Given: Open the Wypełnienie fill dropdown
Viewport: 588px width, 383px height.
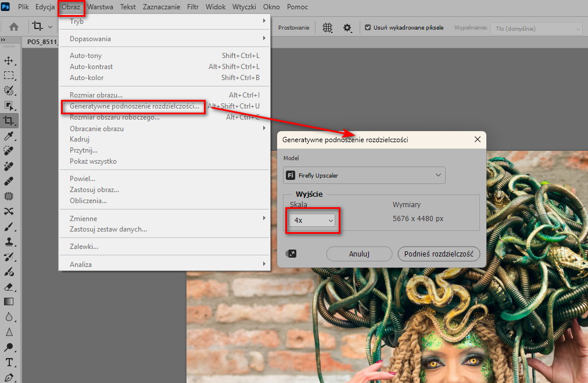Looking at the screenshot, I should tap(536, 28).
